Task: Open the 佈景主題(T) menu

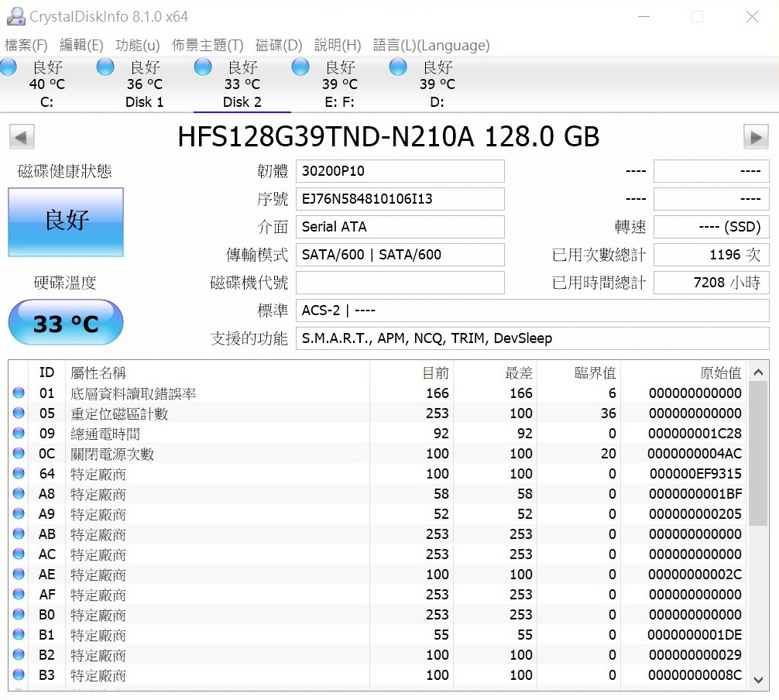Action: click(208, 45)
